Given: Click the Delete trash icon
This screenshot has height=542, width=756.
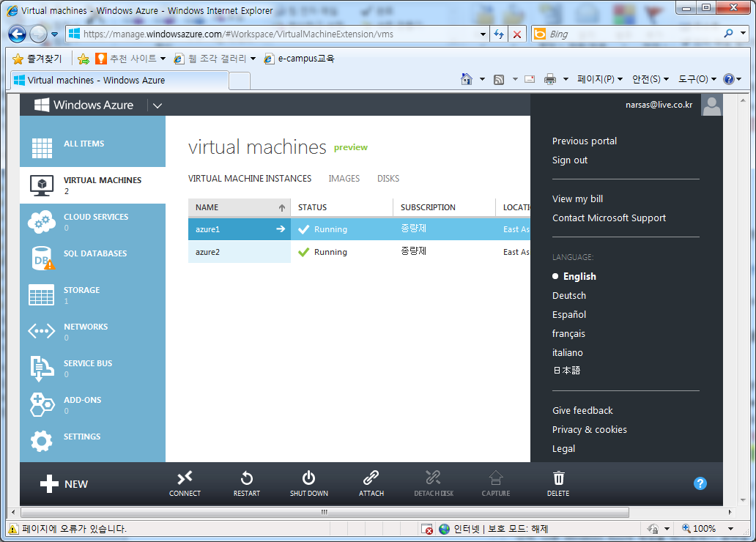Looking at the screenshot, I should (x=558, y=478).
